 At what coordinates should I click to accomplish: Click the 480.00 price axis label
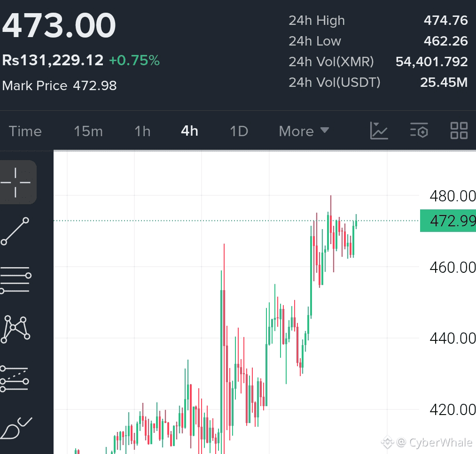tap(453, 196)
